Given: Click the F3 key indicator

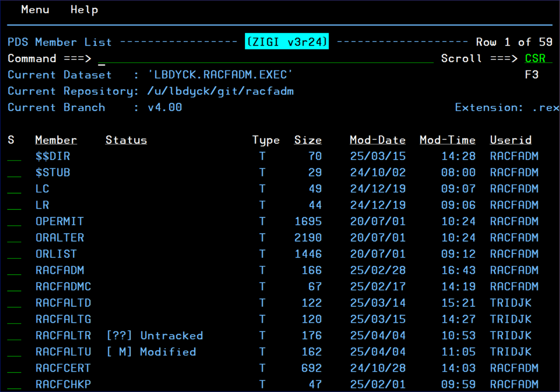Looking at the screenshot, I should tap(532, 74).
